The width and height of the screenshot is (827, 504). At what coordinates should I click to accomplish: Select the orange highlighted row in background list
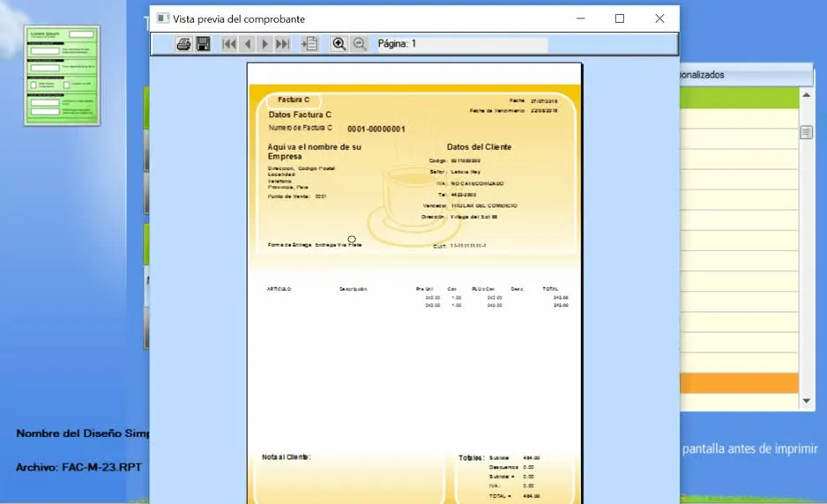[739, 383]
